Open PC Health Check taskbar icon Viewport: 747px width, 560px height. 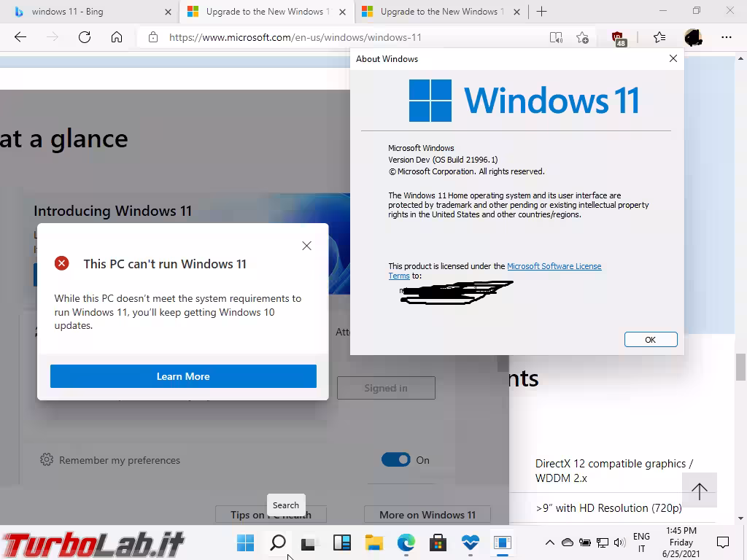pos(471,542)
